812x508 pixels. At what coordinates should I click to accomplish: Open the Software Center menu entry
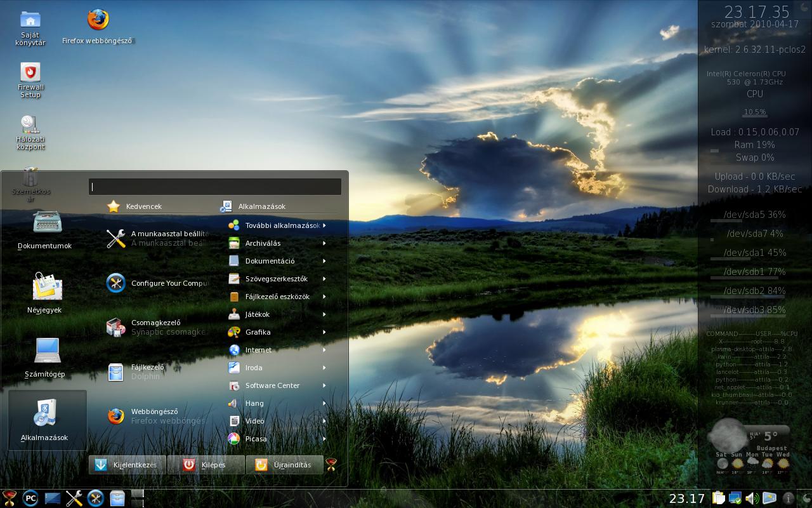278,385
